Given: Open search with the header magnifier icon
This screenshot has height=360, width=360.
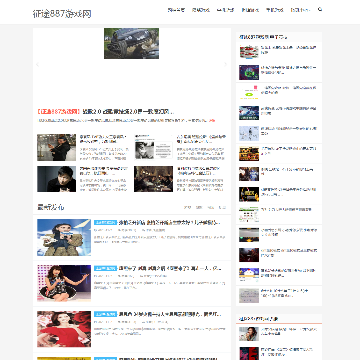Looking at the screenshot, I should pos(320,10).
